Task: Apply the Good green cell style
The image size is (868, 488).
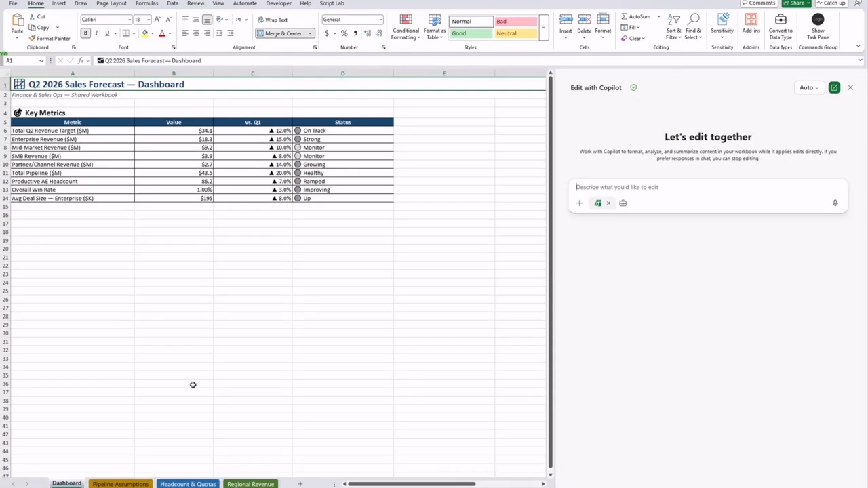Action: (471, 33)
